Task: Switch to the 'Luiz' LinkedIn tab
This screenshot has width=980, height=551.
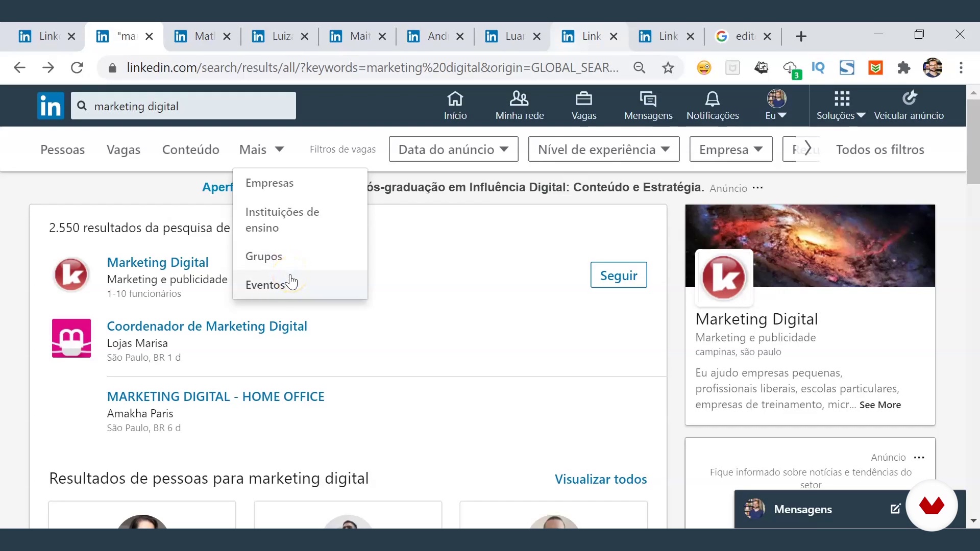Action: [x=279, y=36]
